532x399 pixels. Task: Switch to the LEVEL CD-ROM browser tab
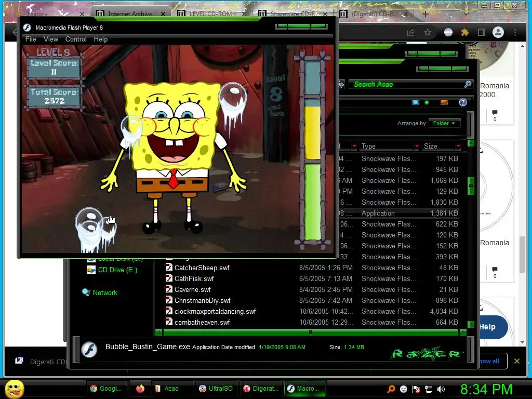coord(210,14)
